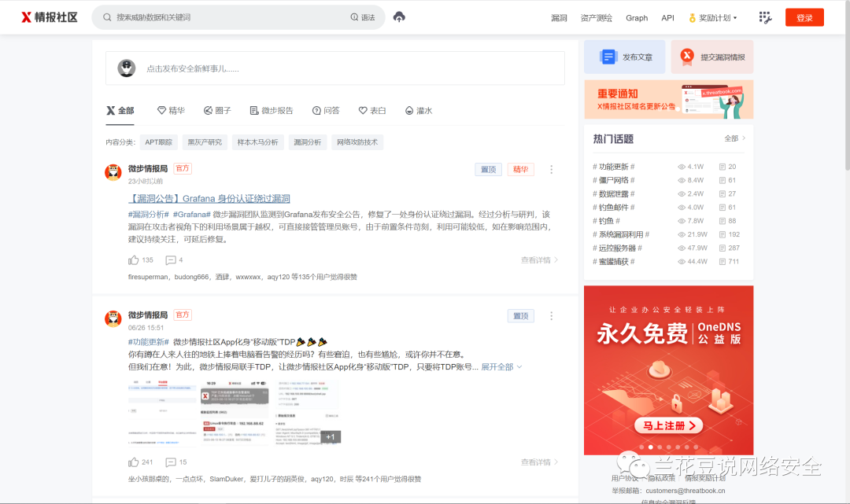Click the medal icon beside 奖励计划
The height and width of the screenshot is (504, 850).
point(692,18)
